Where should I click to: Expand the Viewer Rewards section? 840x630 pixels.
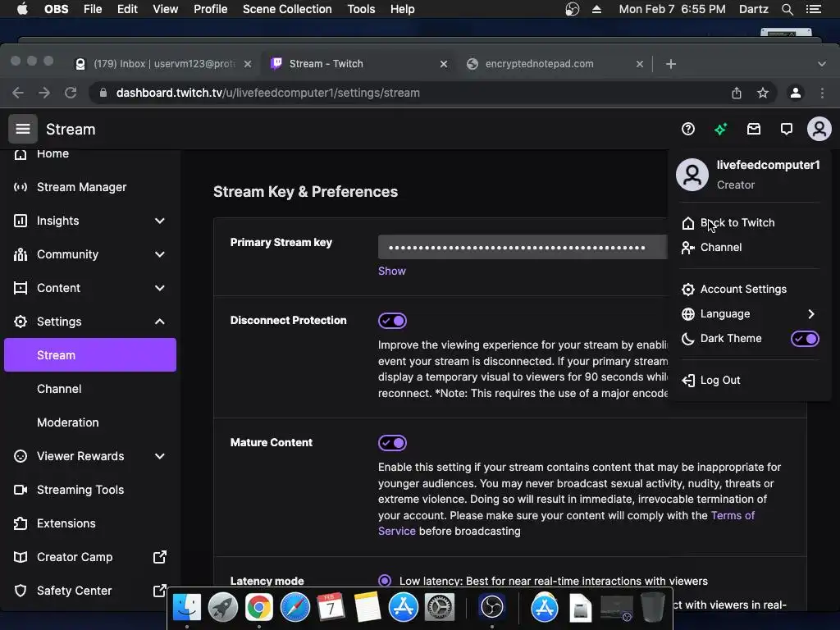(x=160, y=456)
